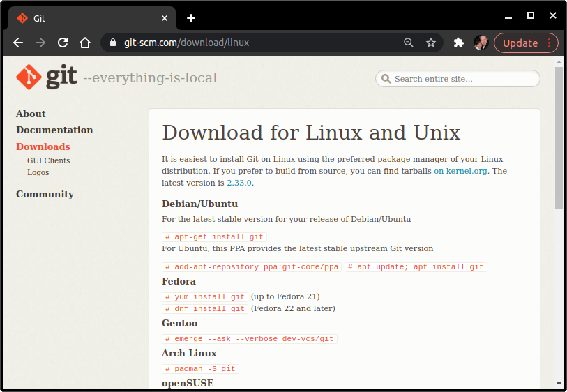Click the zoom magnifier icon in address bar

click(x=408, y=43)
